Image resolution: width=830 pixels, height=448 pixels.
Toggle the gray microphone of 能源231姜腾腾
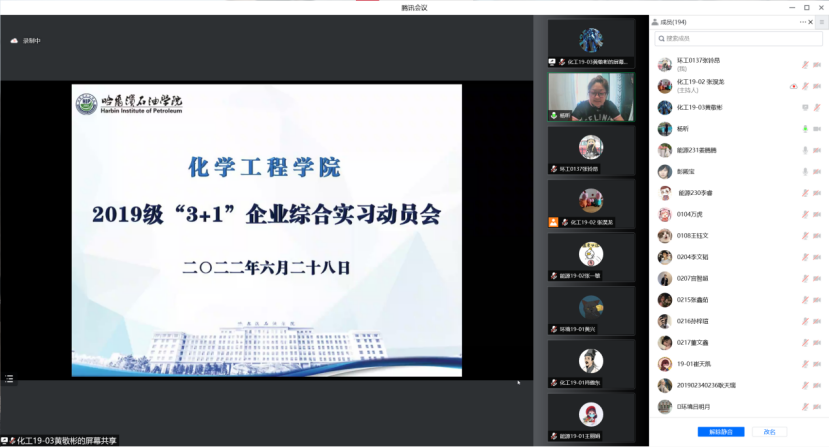click(x=804, y=150)
